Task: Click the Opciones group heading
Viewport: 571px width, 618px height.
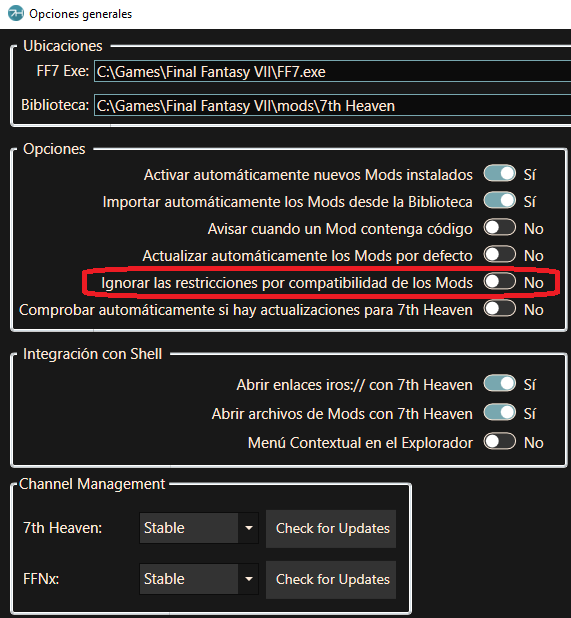Action: coord(54,149)
